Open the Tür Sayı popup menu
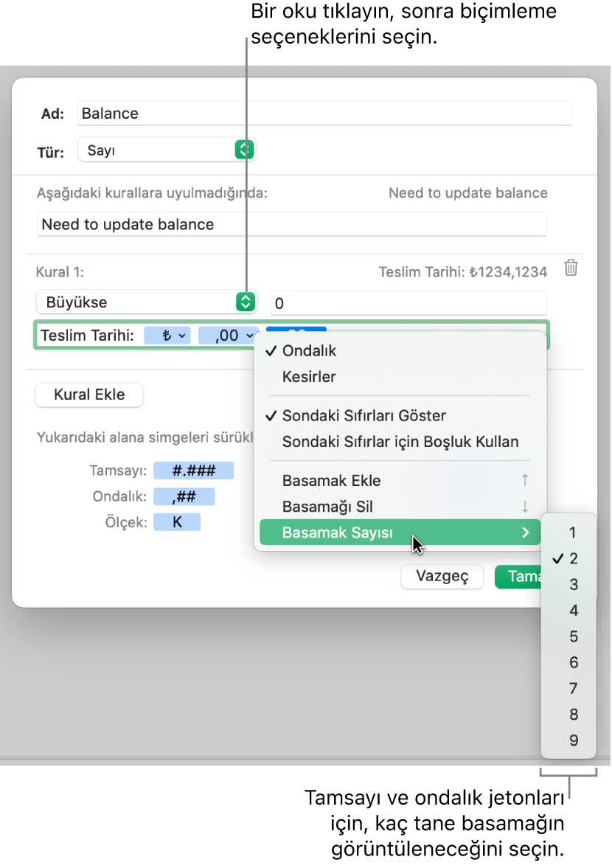612x868 pixels. click(167, 150)
